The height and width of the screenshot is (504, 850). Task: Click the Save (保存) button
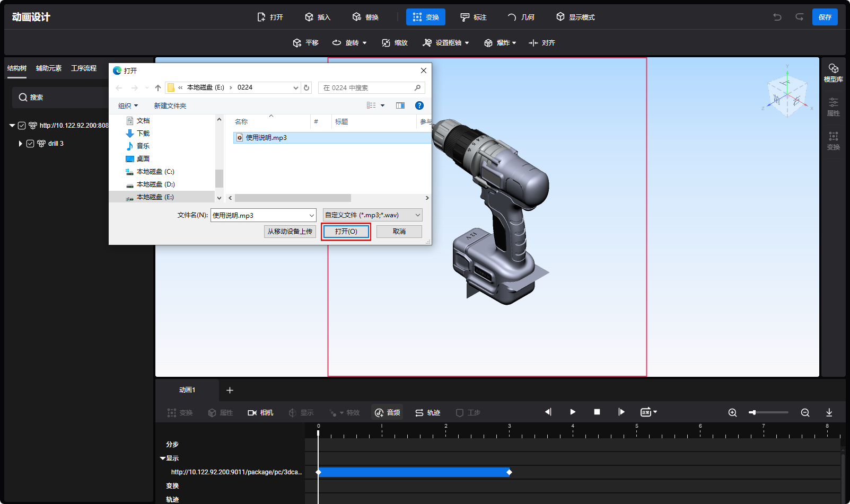coord(825,17)
